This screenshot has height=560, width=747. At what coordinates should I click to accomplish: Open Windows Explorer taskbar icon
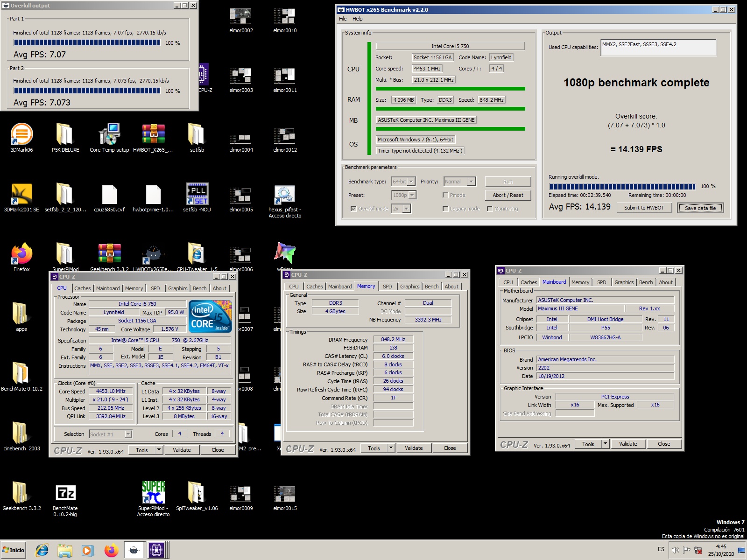[65, 551]
